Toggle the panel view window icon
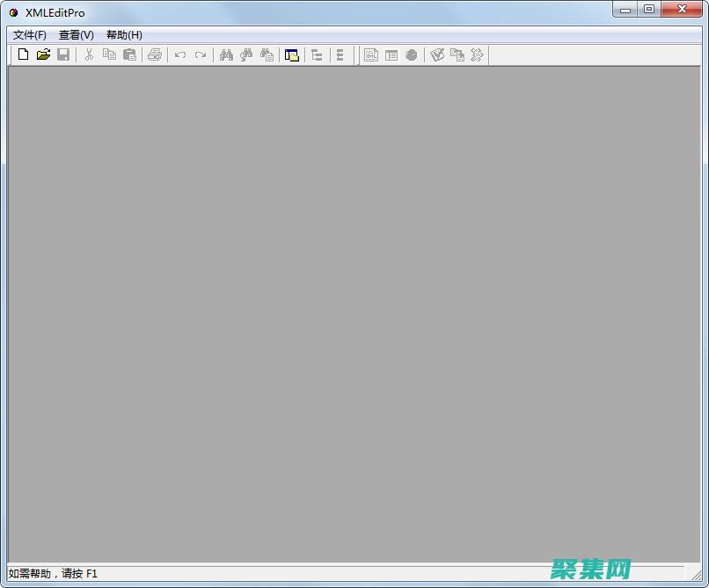709x588 pixels. (292, 54)
